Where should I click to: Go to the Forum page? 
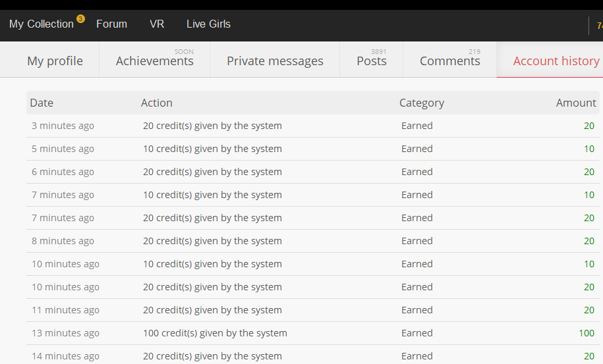click(111, 24)
